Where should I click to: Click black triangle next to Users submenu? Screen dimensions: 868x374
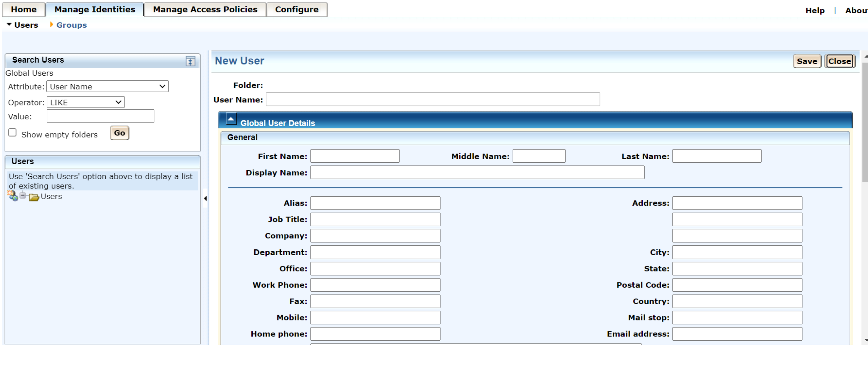point(9,24)
